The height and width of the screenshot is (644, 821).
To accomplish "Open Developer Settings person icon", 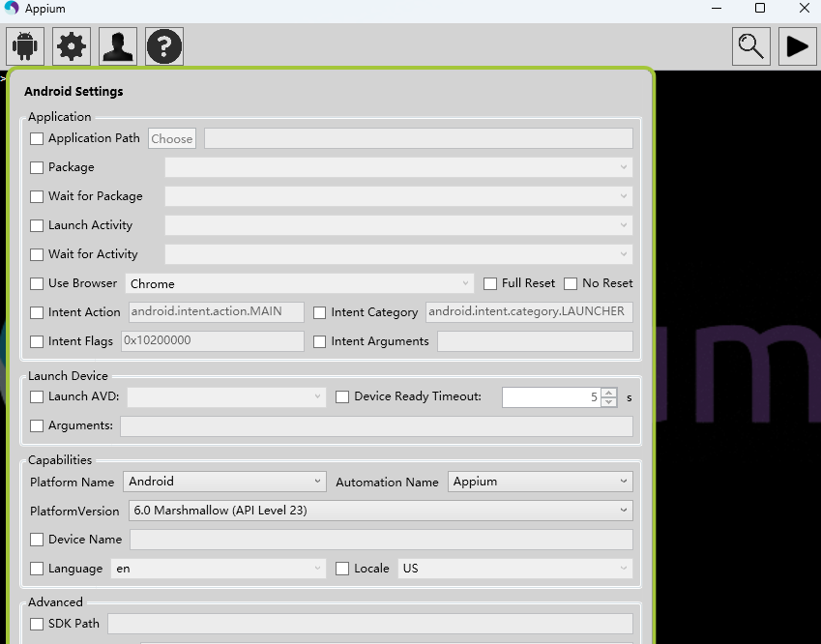I will 118,46.
